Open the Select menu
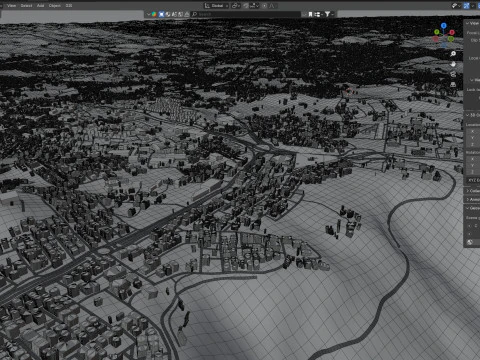 coord(26,5)
